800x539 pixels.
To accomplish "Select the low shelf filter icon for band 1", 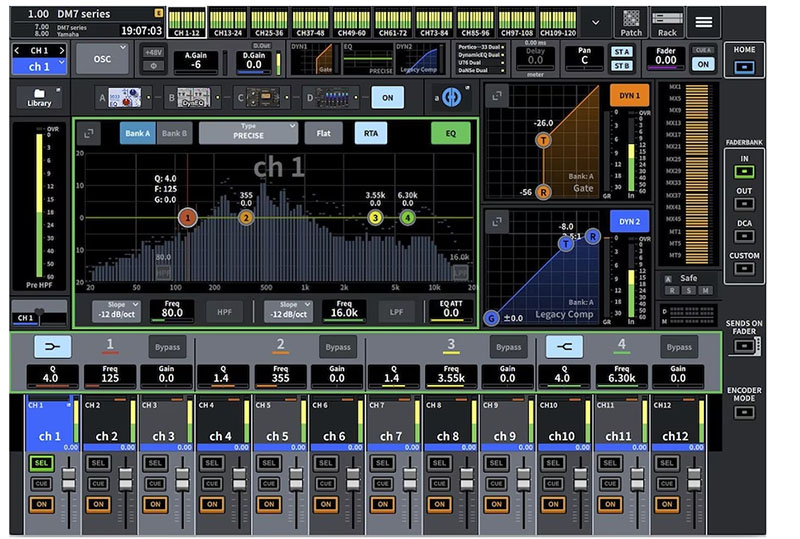I will tap(53, 347).
